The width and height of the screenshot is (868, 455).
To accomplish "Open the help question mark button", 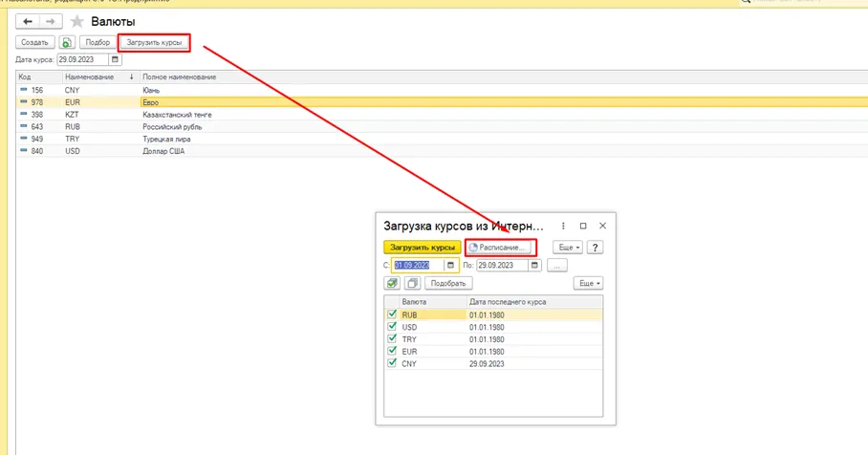I will coord(595,248).
